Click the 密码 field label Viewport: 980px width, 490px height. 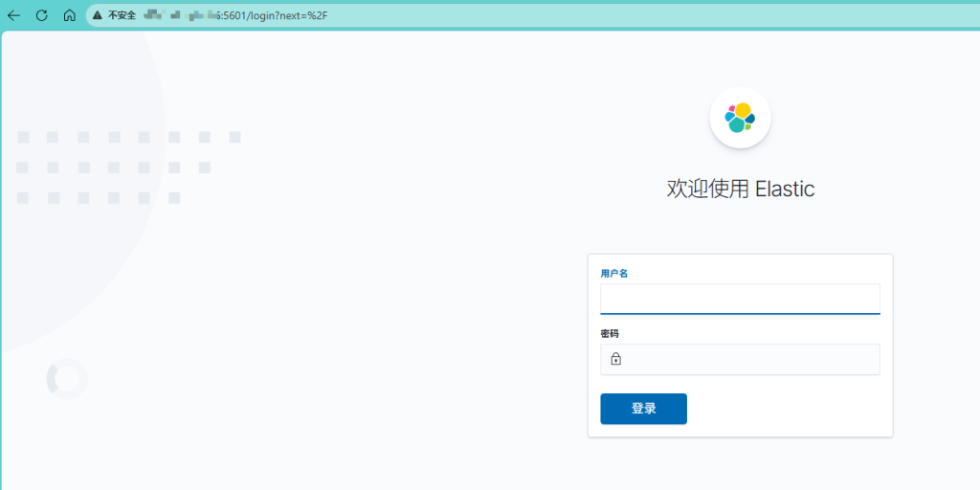point(610,334)
